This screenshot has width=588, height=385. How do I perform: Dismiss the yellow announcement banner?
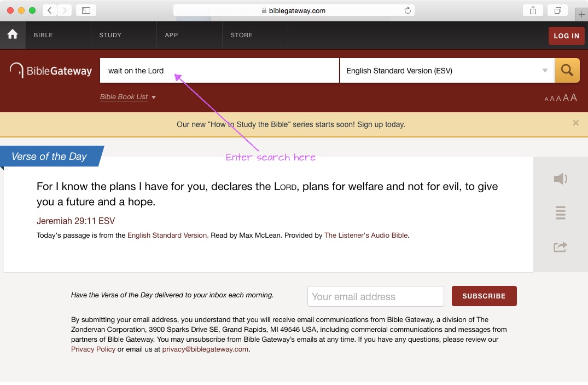[x=575, y=123]
